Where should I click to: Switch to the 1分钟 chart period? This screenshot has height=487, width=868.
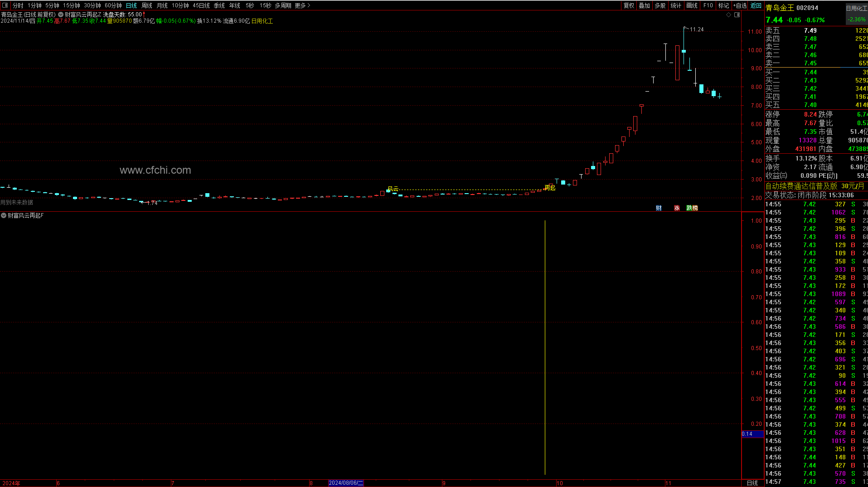34,5
